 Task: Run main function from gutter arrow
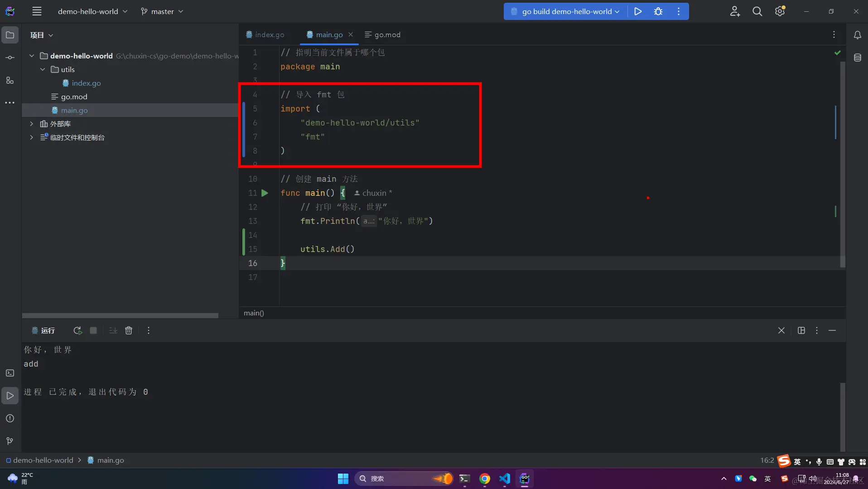(265, 193)
